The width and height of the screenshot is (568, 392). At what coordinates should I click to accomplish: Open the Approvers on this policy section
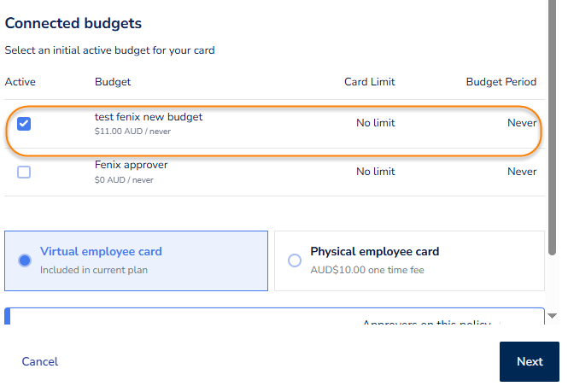pos(426,323)
